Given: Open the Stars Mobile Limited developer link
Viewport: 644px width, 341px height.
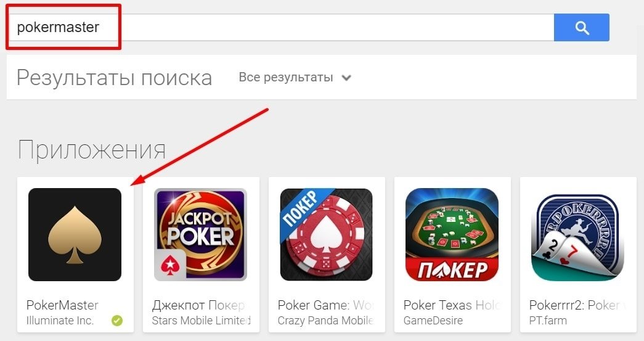Looking at the screenshot, I should [x=202, y=321].
